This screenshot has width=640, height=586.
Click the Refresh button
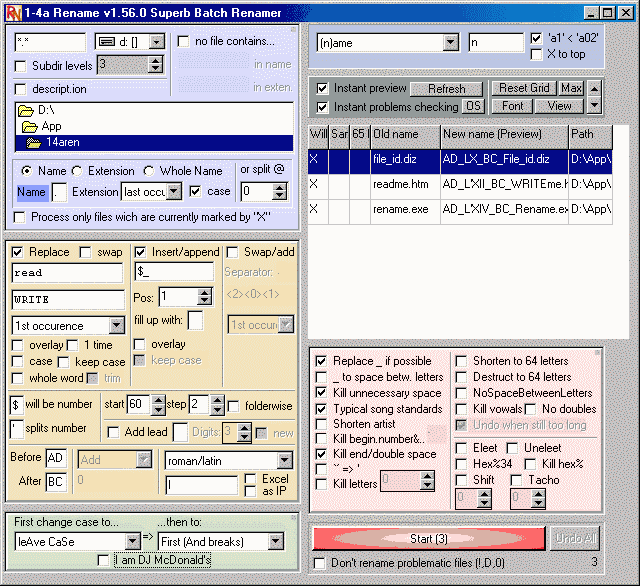pos(446,89)
